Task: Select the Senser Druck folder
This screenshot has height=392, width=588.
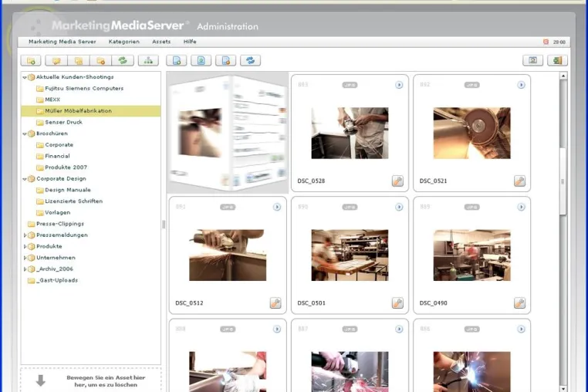Action: [63, 122]
